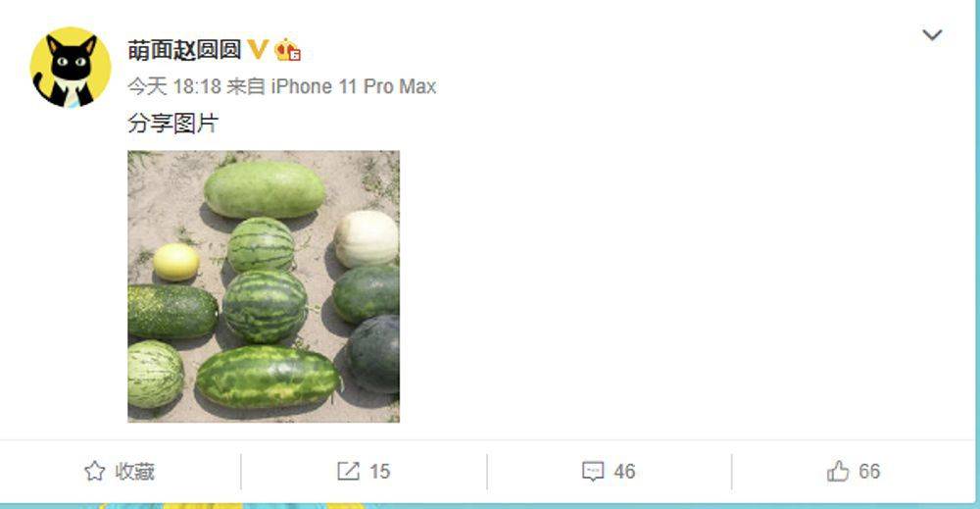Open the cat avatar profile picture
The image size is (980, 509).
point(71,68)
